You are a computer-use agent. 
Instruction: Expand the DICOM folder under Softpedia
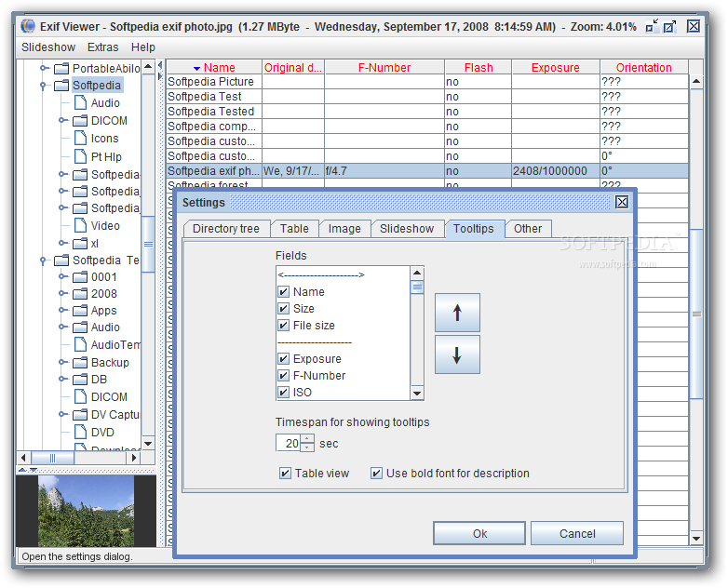click(x=62, y=121)
